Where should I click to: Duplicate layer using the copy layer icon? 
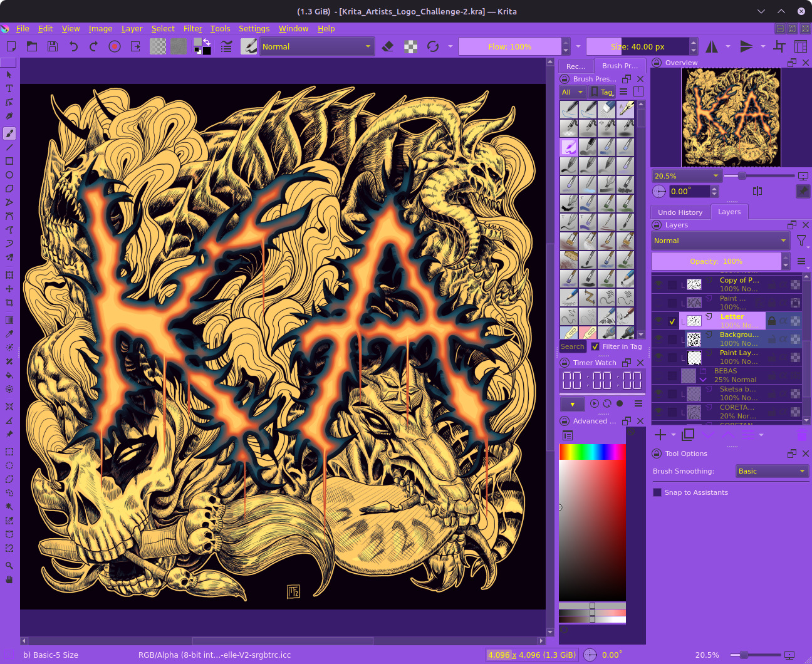[688, 434]
